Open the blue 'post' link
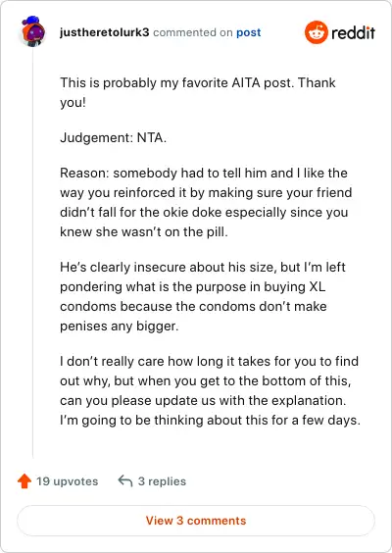Viewport: 392px width, 553px height. (249, 32)
